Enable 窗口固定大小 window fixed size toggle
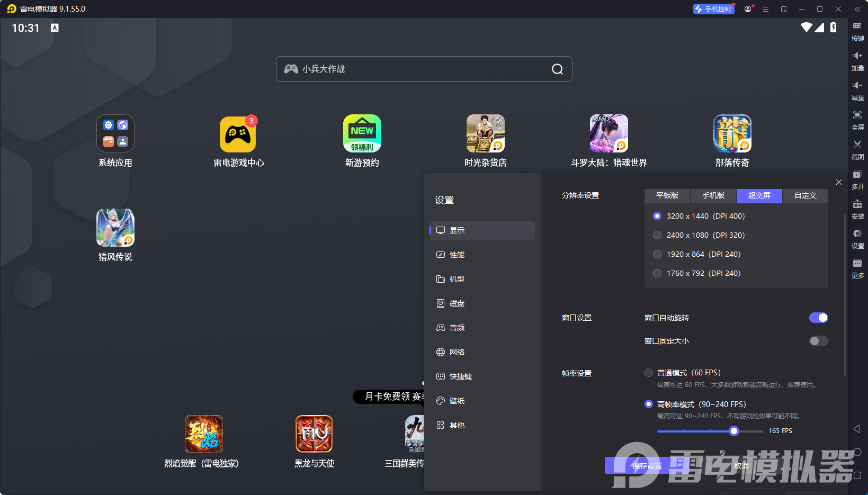868x495 pixels. (818, 341)
